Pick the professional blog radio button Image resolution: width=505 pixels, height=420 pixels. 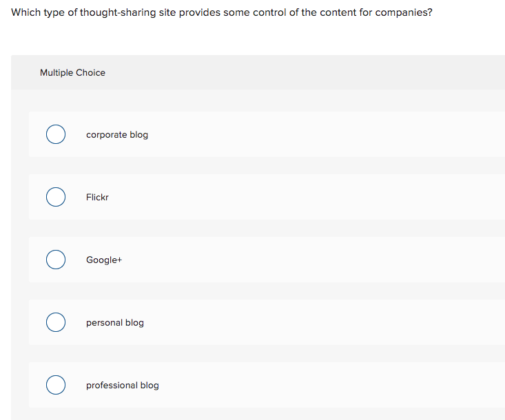(x=56, y=385)
